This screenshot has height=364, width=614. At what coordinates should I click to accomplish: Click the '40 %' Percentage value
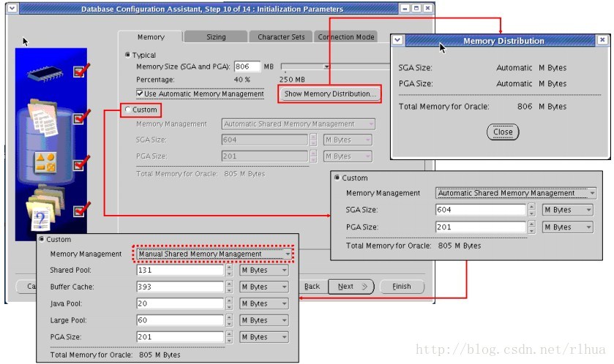(242, 80)
